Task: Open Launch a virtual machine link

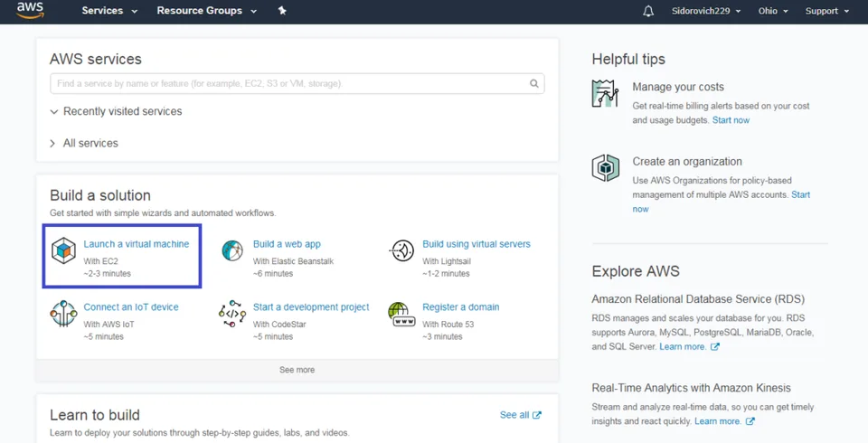Action: pos(137,244)
